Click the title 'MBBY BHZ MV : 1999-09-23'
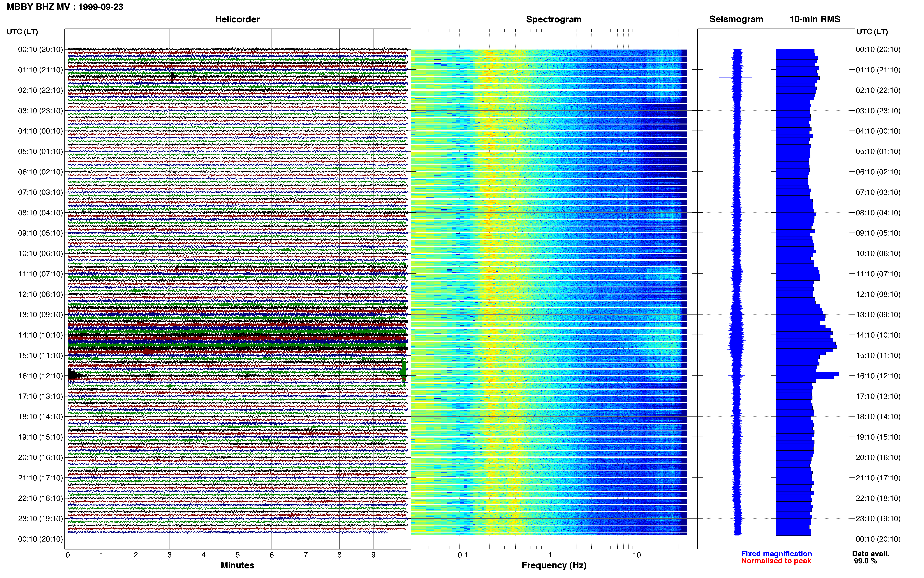 coord(65,7)
